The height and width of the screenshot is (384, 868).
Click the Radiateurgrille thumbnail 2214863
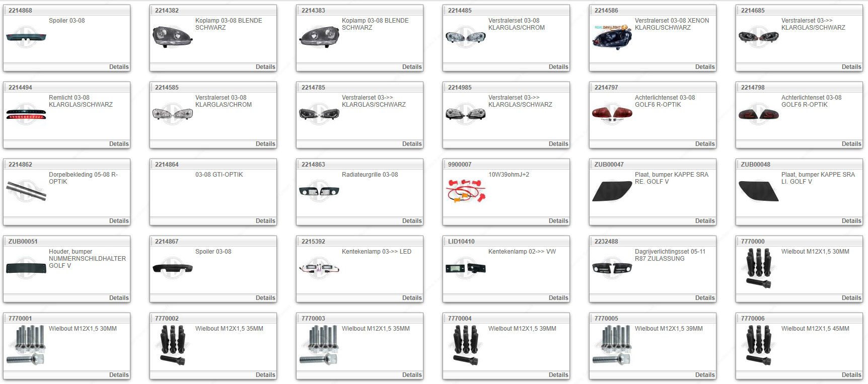[x=319, y=191]
